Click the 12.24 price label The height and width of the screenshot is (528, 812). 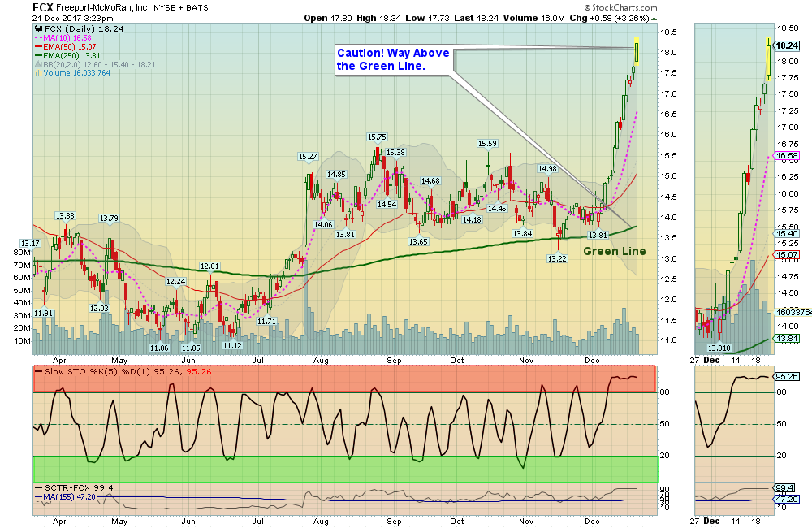pyautogui.click(x=175, y=282)
